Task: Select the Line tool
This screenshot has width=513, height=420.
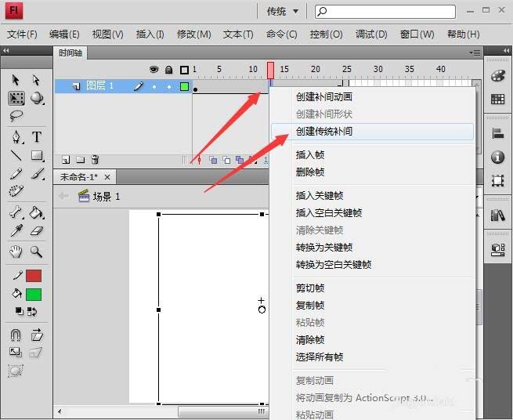Action: tap(16, 155)
